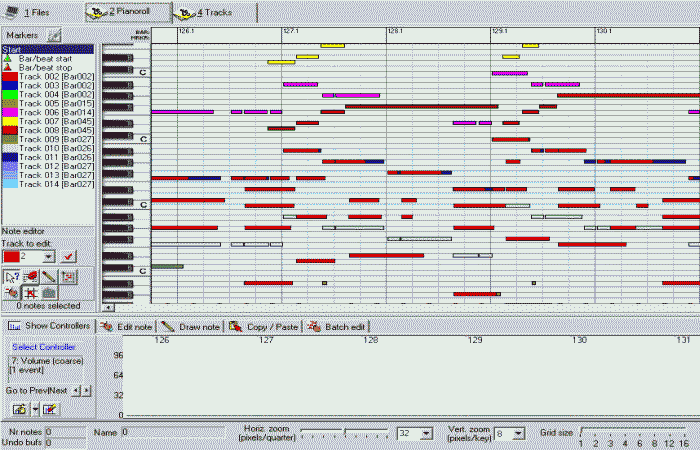The image size is (700, 450).
Task: Click the camera icon in note editor tools
Action: [x=49, y=292]
